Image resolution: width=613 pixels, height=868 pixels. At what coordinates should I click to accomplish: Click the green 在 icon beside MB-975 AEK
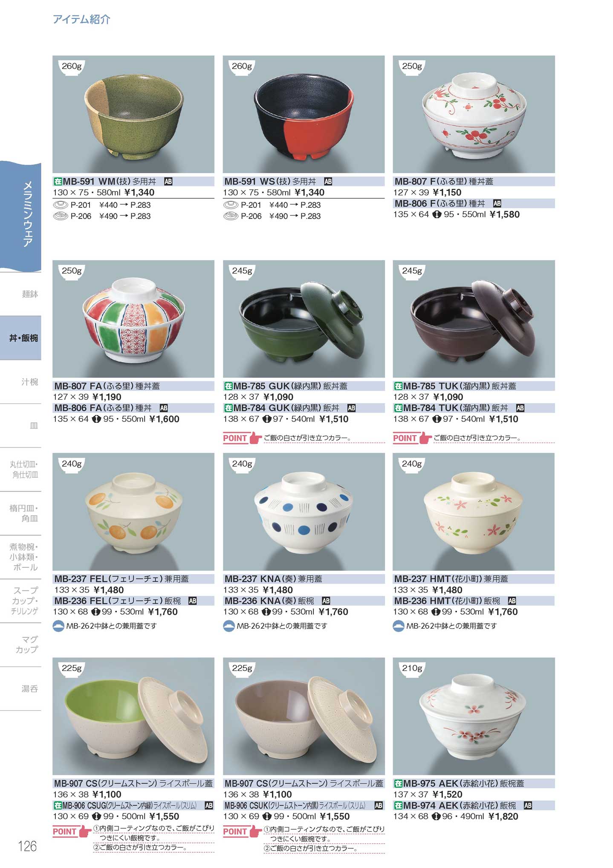click(x=398, y=784)
